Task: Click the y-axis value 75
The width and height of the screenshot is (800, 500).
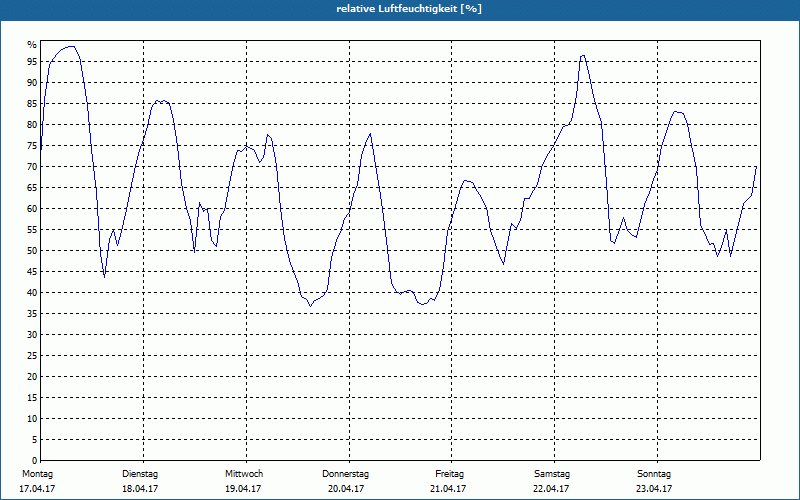Action: (x=32, y=145)
